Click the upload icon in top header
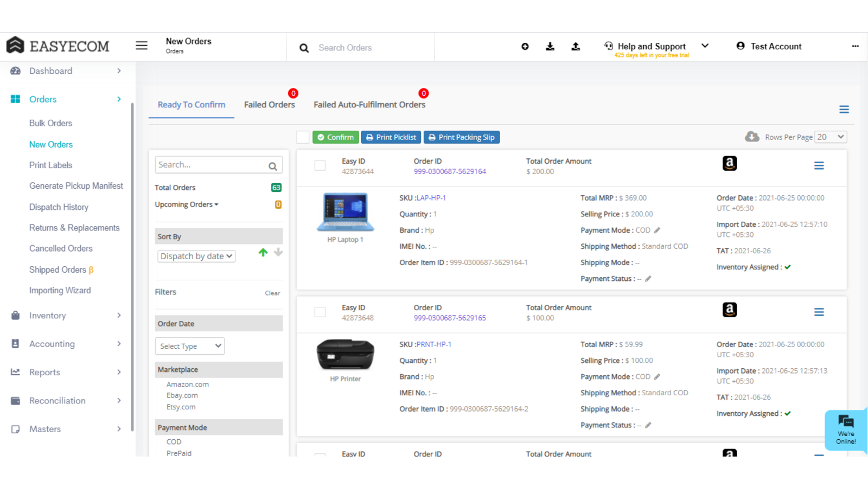The height and width of the screenshot is (488, 868). (576, 47)
